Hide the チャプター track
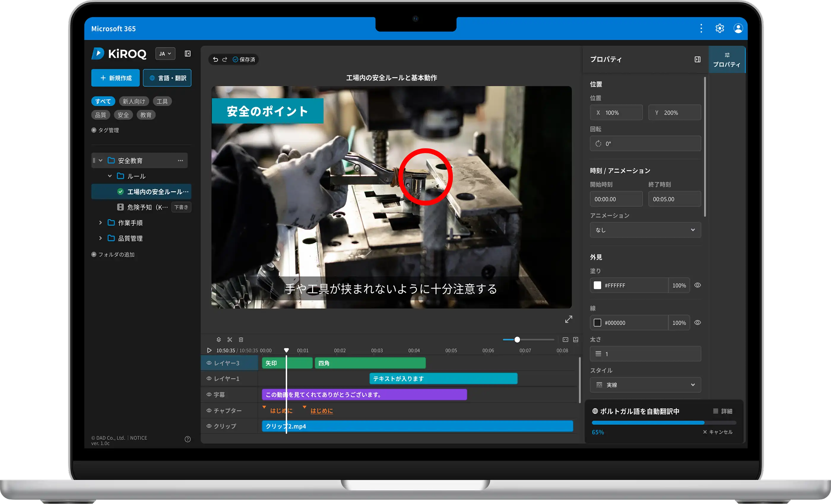The width and height of the screenshot is (831, 504). point(209,411)
